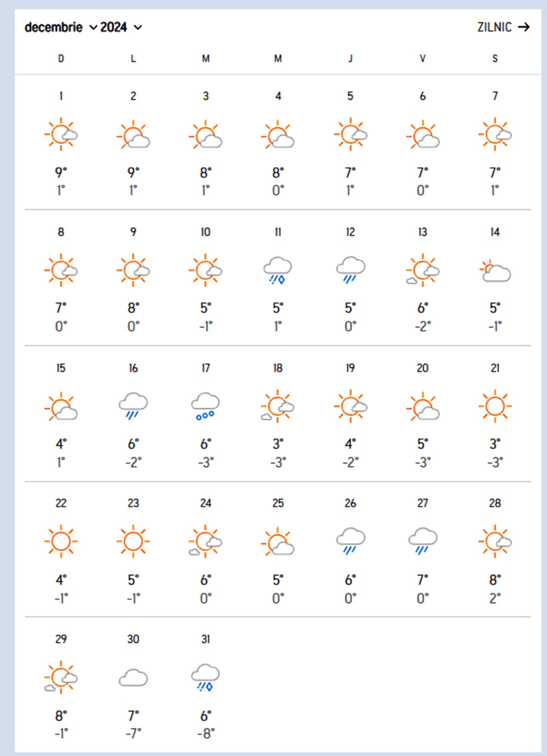The image size is (547, 756).
Task: Click the cloudy icon on December 30
Action: [133, 678]
